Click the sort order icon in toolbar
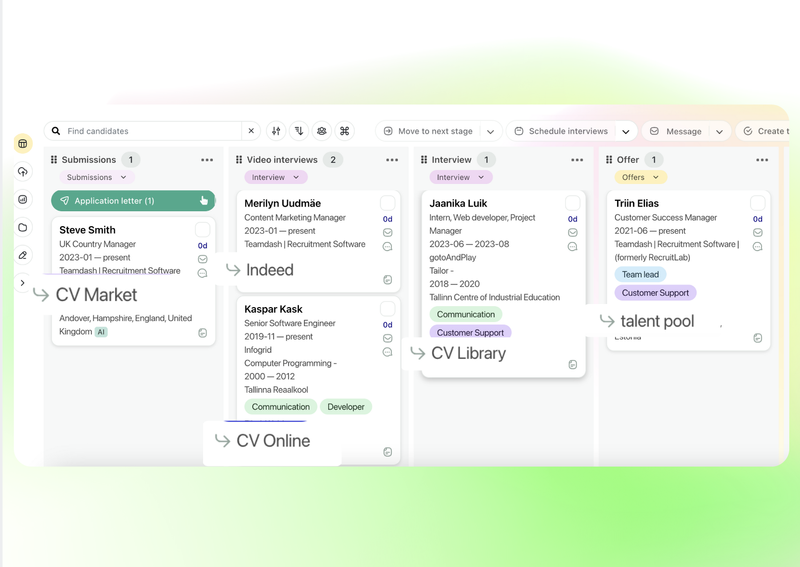Image resolution: width=800 pixels, height=567 pixels. point(299,131)
